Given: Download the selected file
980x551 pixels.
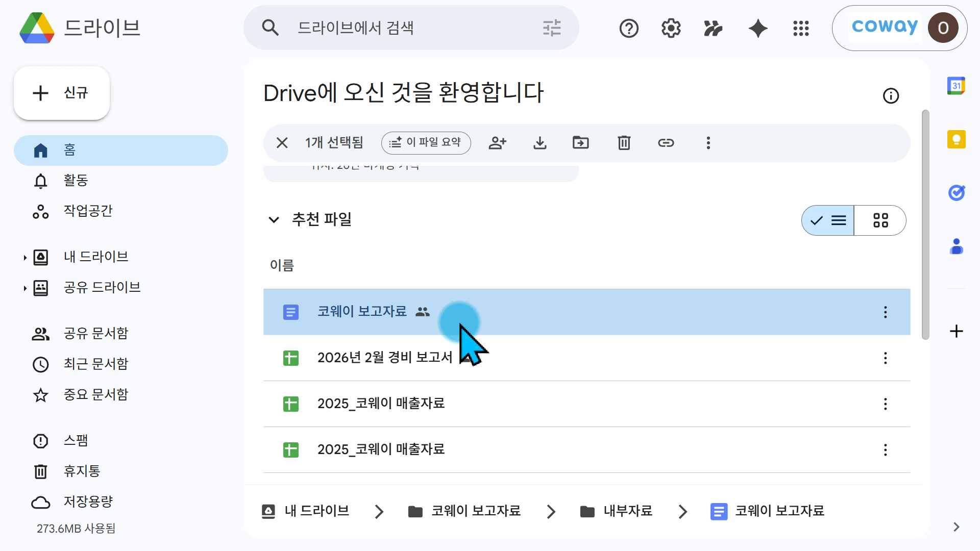Looking at the screenshot, I should [x=540, y=143].
